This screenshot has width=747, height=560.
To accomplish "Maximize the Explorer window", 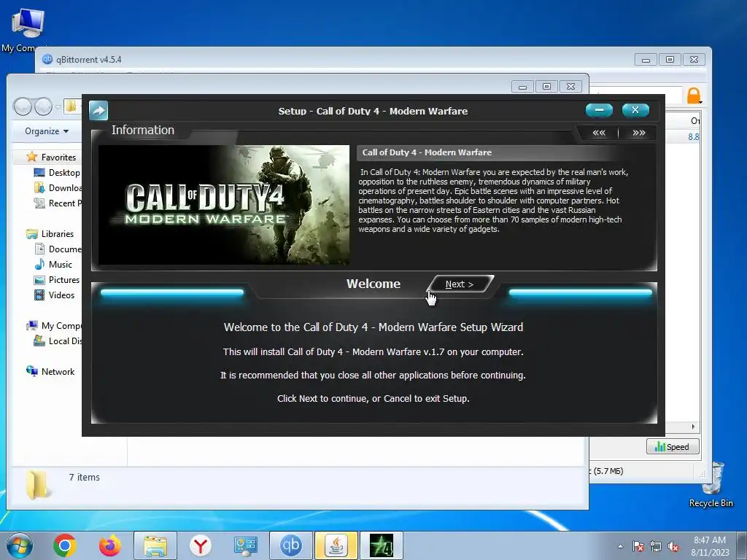I will tap(546, 87).
